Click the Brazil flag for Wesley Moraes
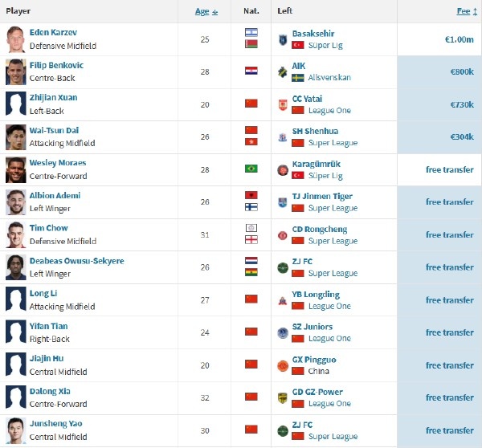Screen dimensions: 482x448 (251, 169)
